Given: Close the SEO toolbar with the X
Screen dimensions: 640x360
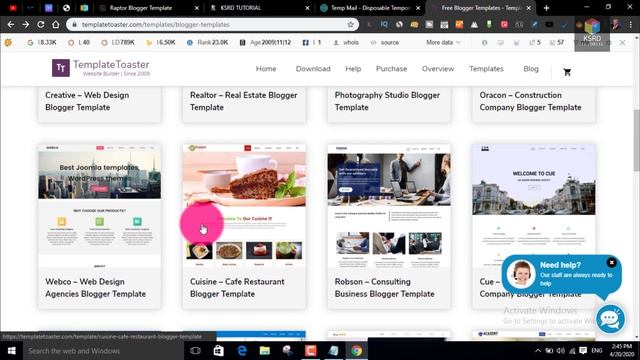Looking at the screenshot, I should 622,42.
